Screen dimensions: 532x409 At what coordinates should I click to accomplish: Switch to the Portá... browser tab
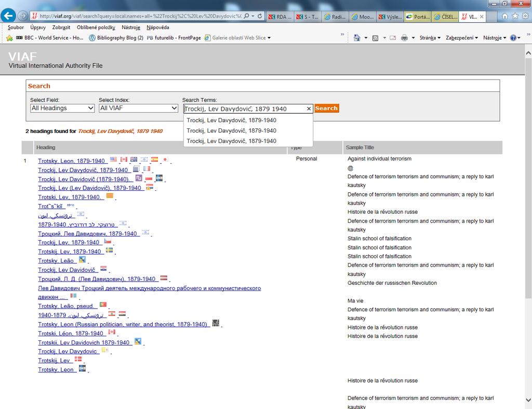418,16
